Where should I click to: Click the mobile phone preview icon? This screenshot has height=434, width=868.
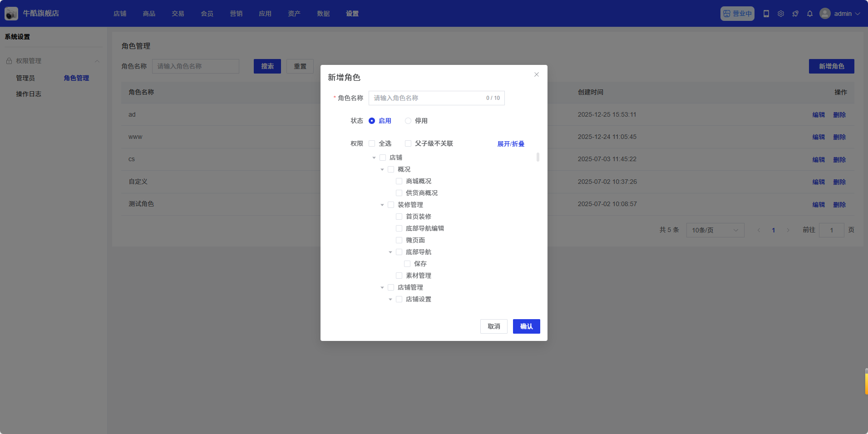766,14
